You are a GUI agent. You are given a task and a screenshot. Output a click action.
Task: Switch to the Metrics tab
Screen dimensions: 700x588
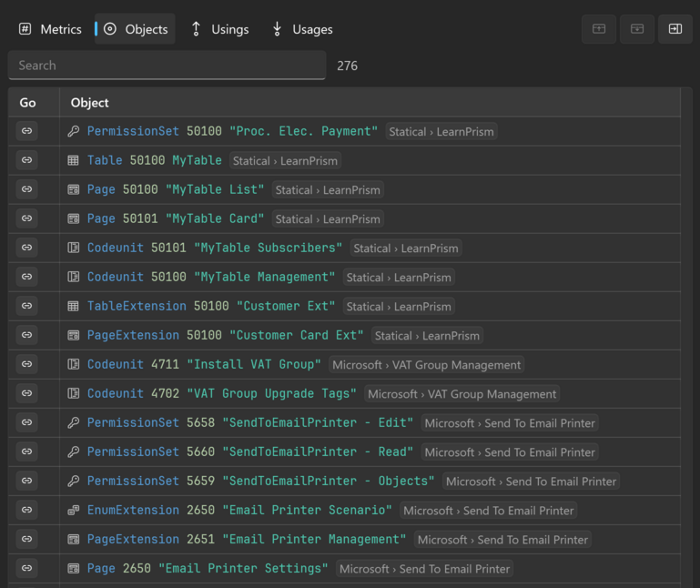click(50, 29)
